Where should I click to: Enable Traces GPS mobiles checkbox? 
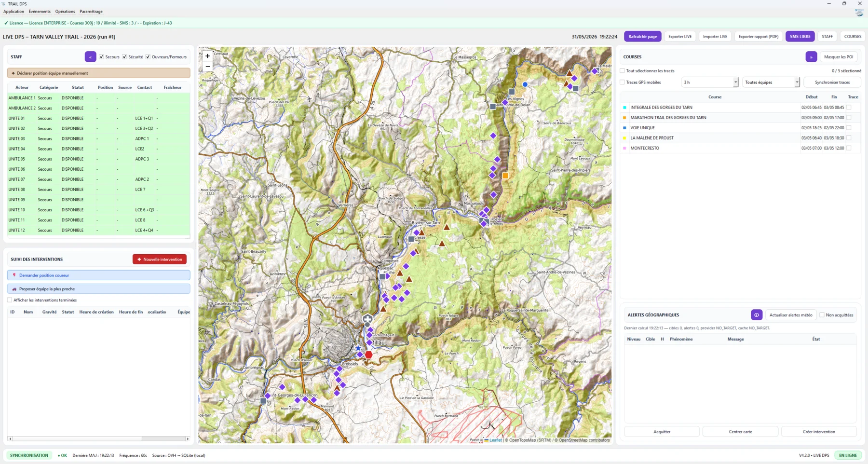pos(622,82)
